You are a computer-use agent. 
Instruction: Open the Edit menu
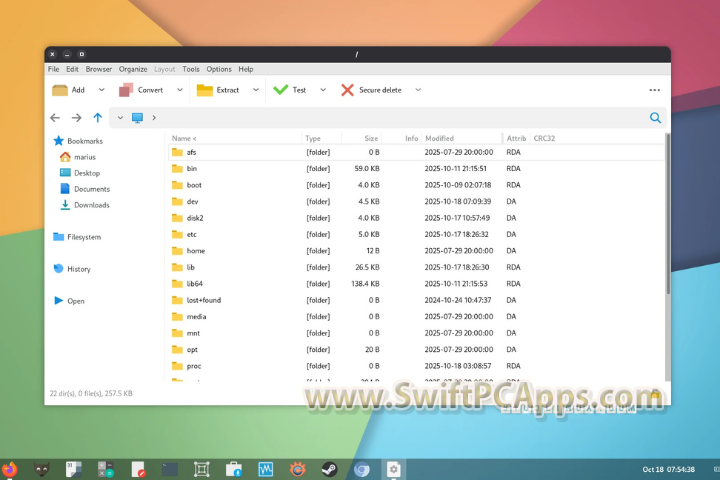(72, 69)
